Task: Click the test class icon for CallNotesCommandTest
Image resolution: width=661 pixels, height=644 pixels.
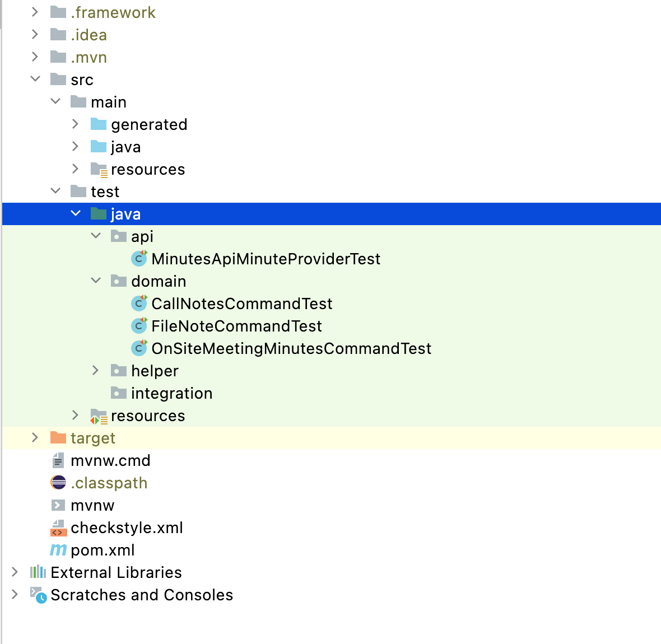Action: click(139, 304)
